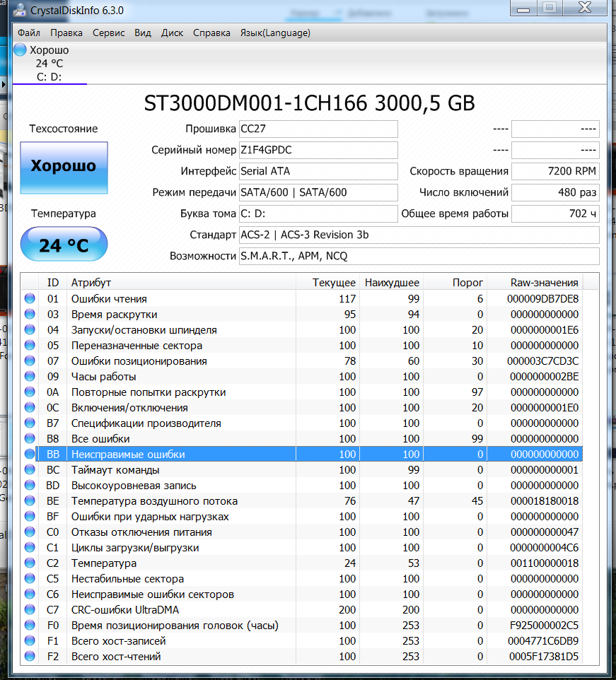This screenshot has height=680, width=616.
Task: Click status circle of row F1 Всего хост-записей
Action: [x=30, y=640]
